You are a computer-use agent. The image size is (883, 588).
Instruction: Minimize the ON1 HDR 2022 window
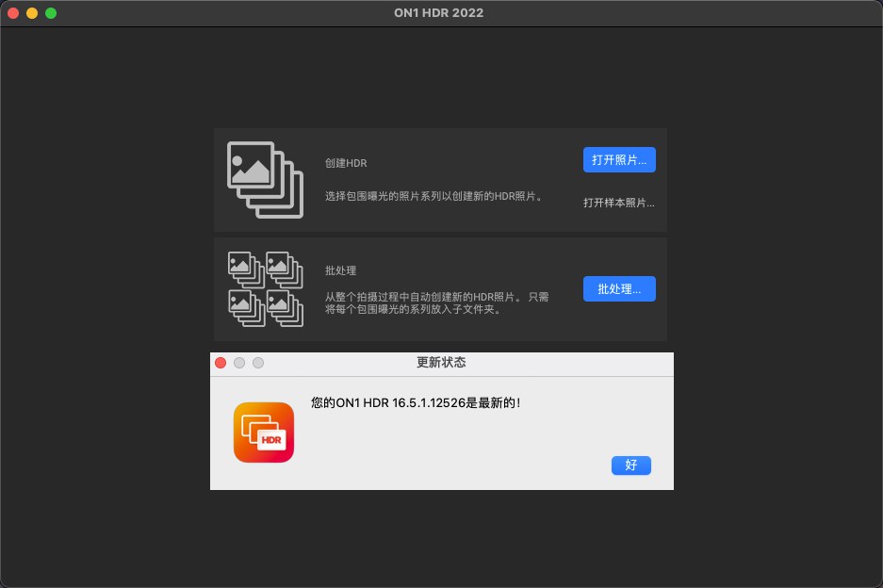pos(32,13)
